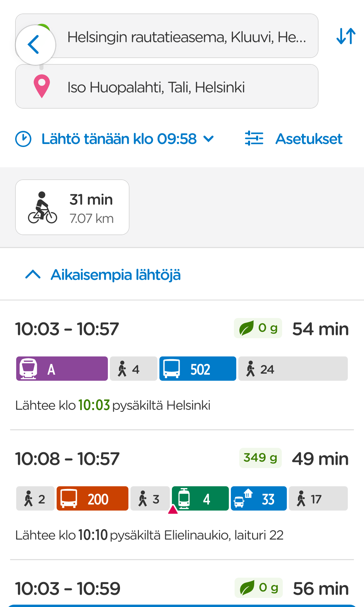The image size is (364, 607).
Task: Tap the red disruption warning triangle
Action: click(x=173, y=509)
